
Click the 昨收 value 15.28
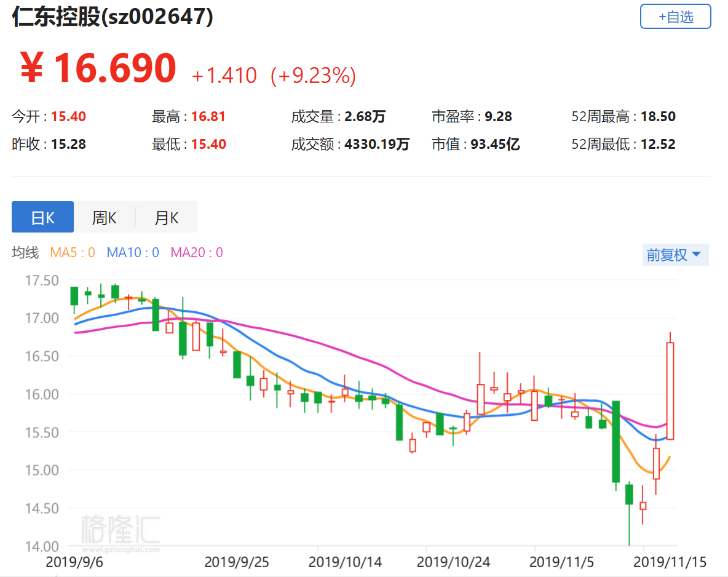(x=69, y=144)
